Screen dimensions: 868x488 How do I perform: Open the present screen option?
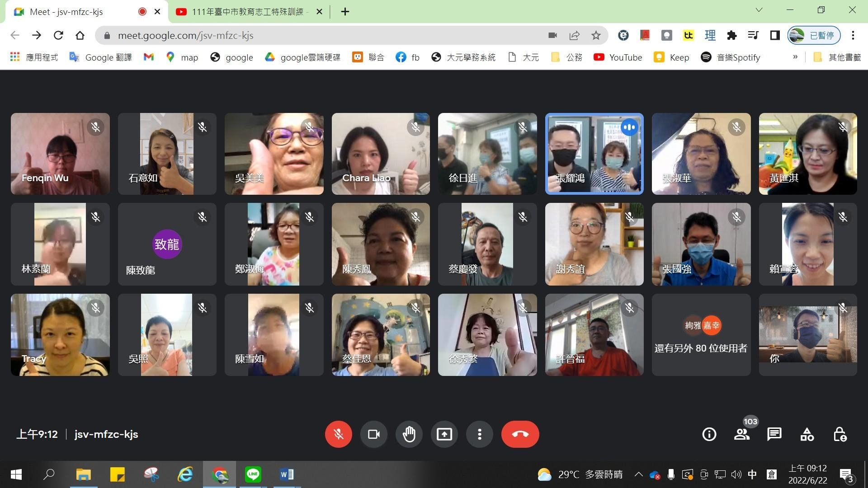coord(444,434)
